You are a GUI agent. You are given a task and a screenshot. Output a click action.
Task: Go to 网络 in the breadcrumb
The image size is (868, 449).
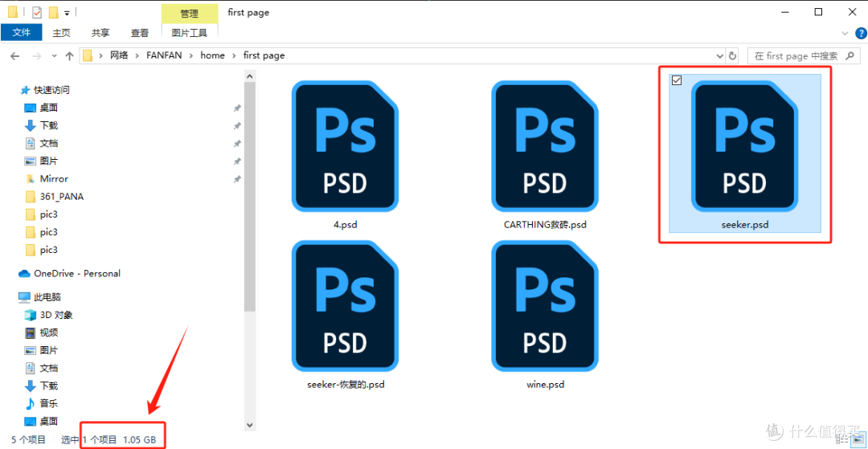(119, 55)
